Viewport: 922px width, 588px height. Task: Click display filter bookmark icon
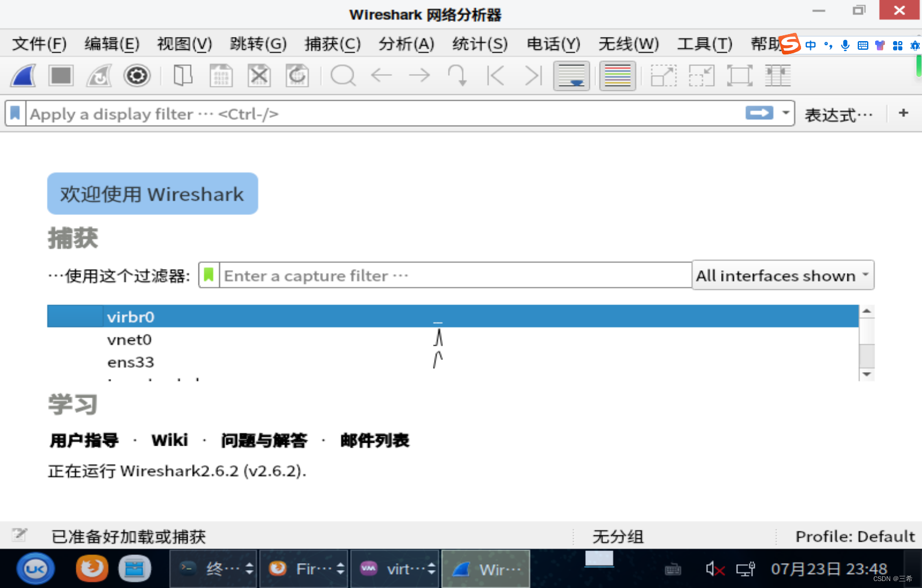pyautogui.click(x=16, y=113)
